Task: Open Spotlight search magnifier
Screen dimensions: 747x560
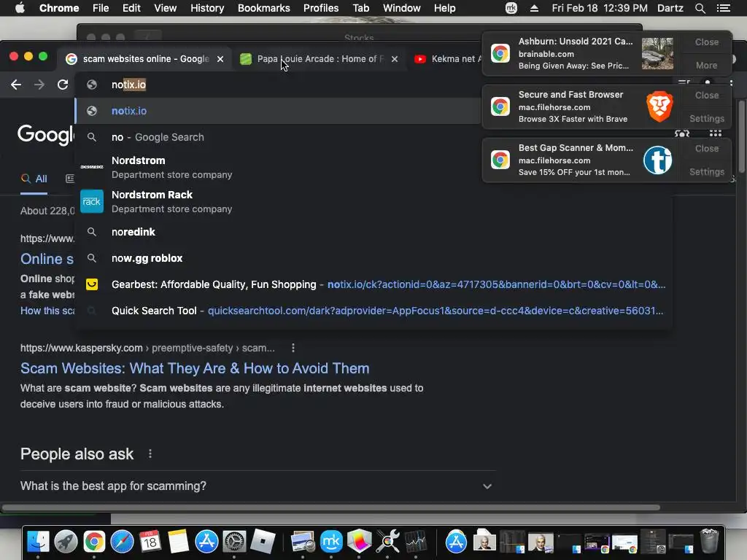Action: coord(700,8)
